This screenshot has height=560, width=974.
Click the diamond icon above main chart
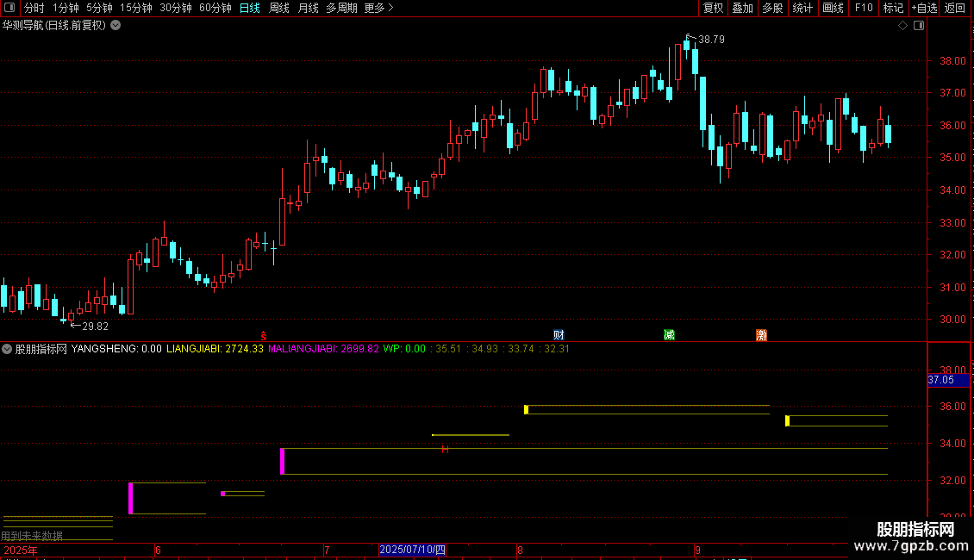coord(902,26)
